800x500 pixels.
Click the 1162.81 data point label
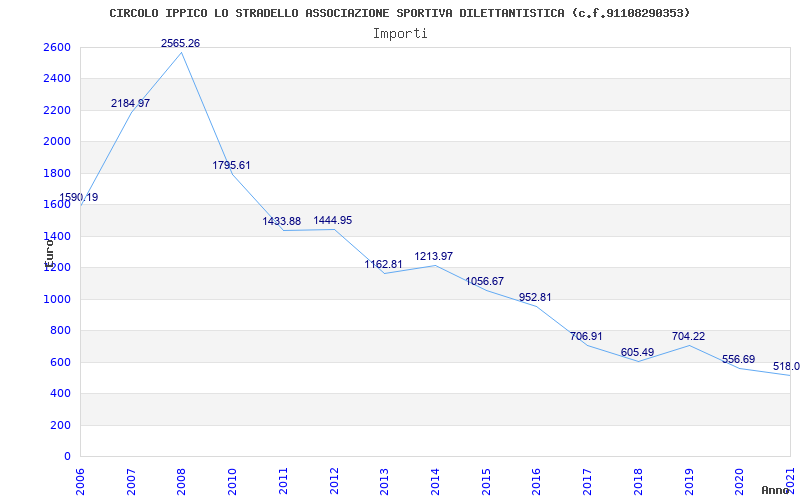pyautogui.click(x=383, y=264)
